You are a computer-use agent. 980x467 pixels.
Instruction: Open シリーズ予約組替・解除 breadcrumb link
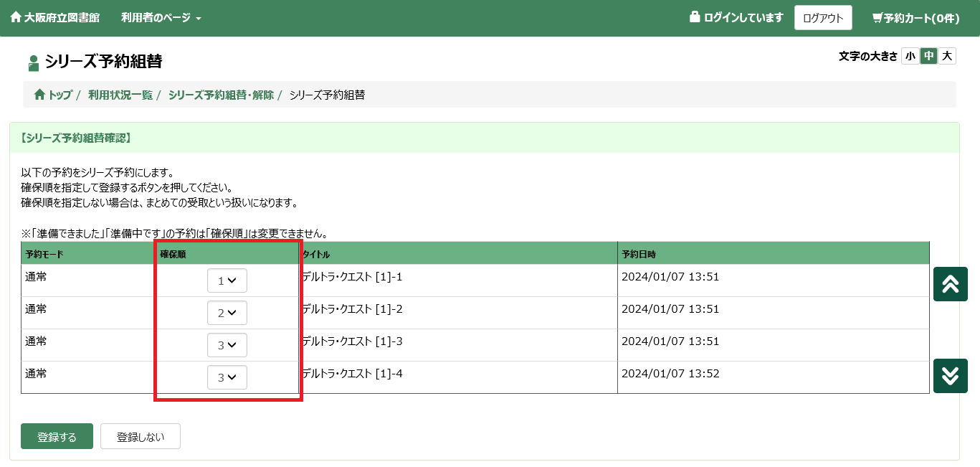pos(221,95)
